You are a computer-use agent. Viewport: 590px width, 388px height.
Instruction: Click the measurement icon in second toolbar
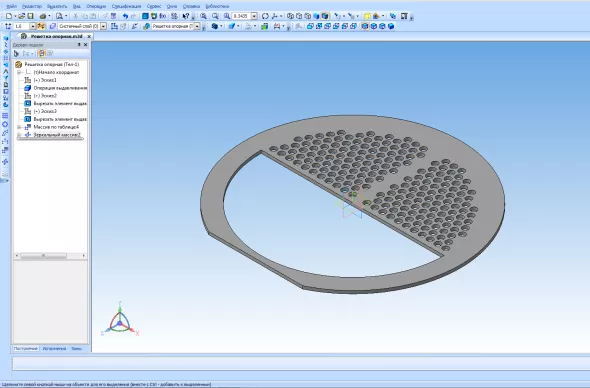click(x=277, y=26)
